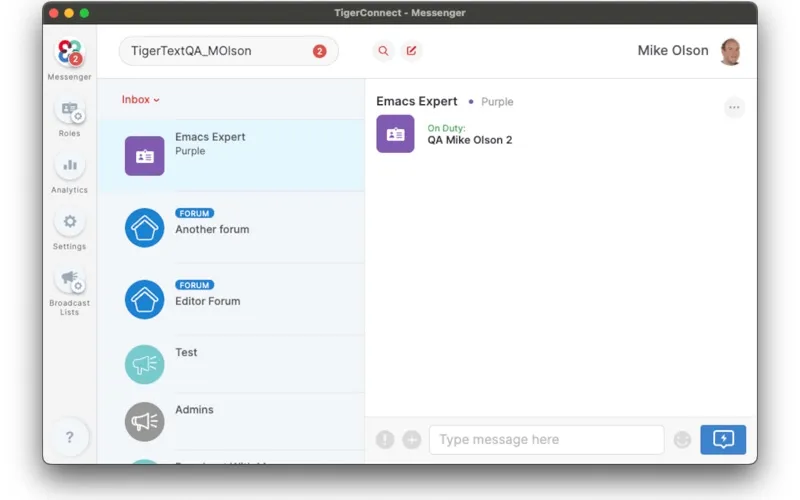800x500 pixels.
Task: Open the Settings gear icon
Action: point(69,222)
